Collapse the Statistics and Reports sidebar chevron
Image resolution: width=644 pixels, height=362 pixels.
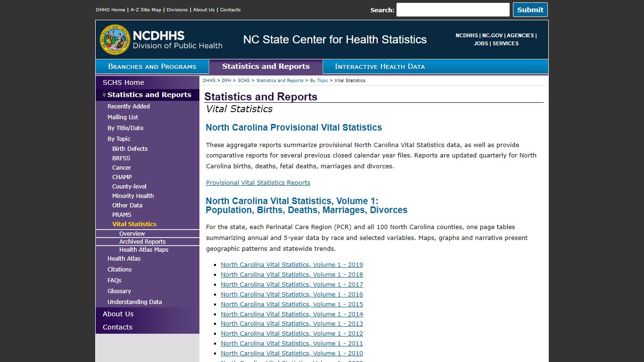104,95
